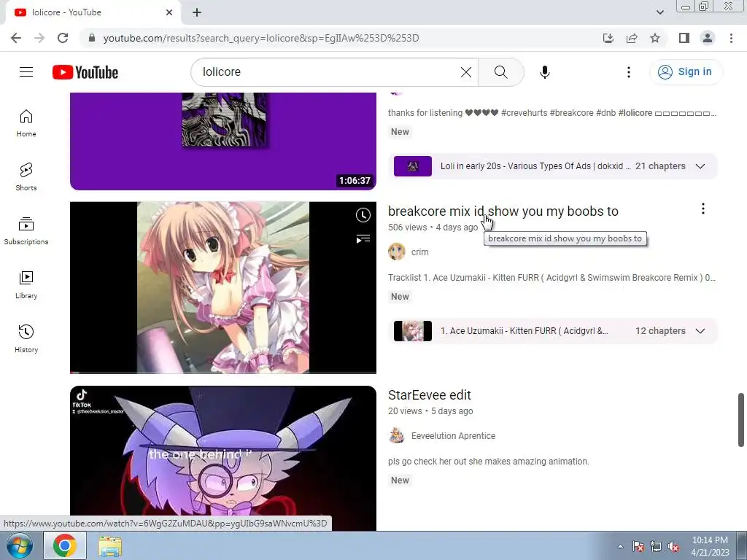Click the muted volume tray icon

673,547
